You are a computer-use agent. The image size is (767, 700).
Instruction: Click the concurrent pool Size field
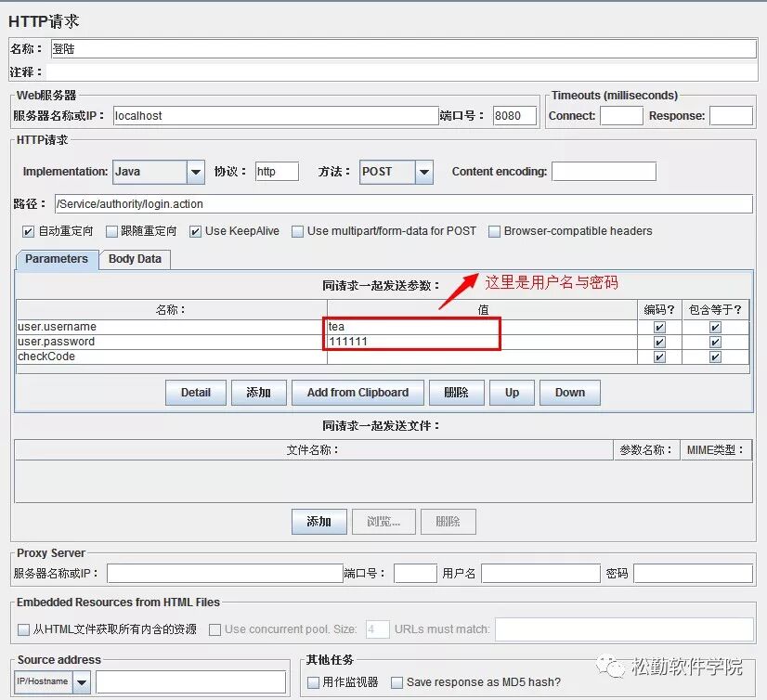tap(377, 629)
